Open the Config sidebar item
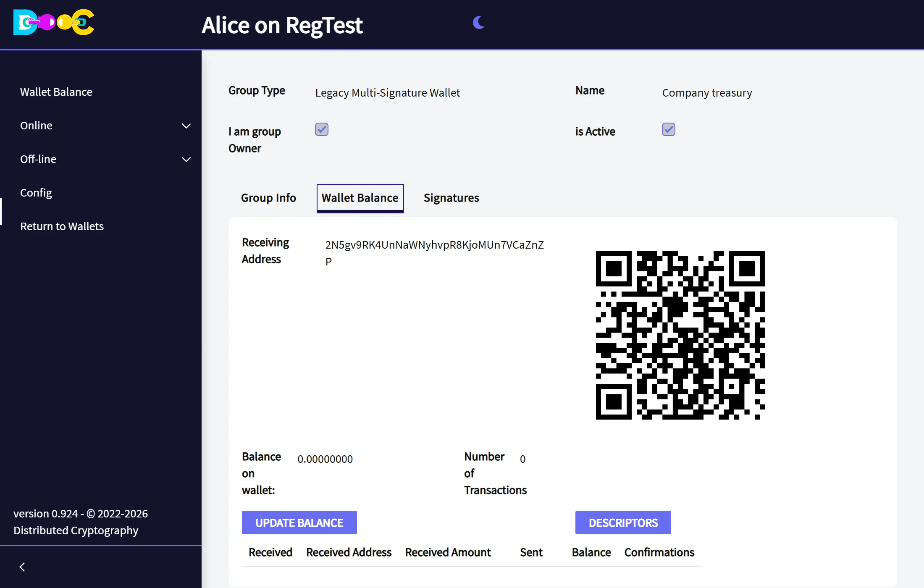 click(x=36, y=193)
